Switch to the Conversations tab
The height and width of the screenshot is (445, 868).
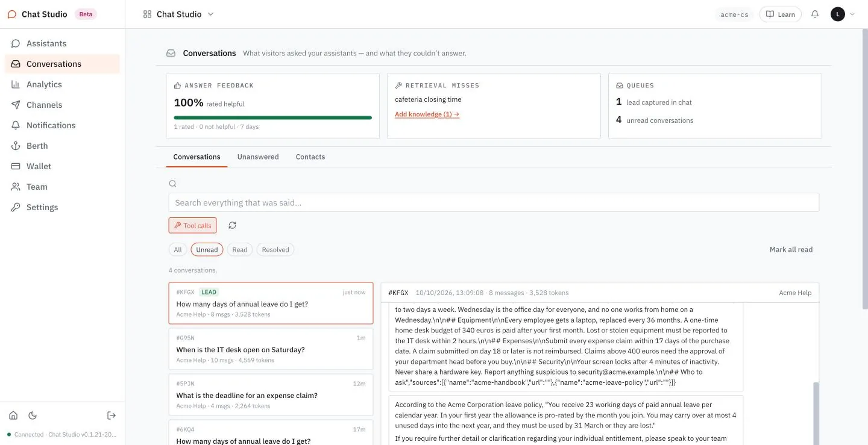[197, 157]
